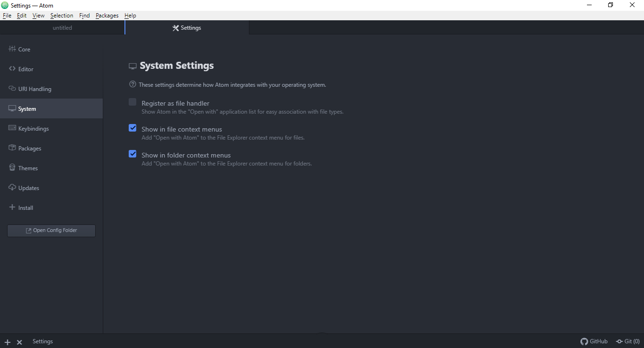Click the GitHub status bar button

click(594, 341)
